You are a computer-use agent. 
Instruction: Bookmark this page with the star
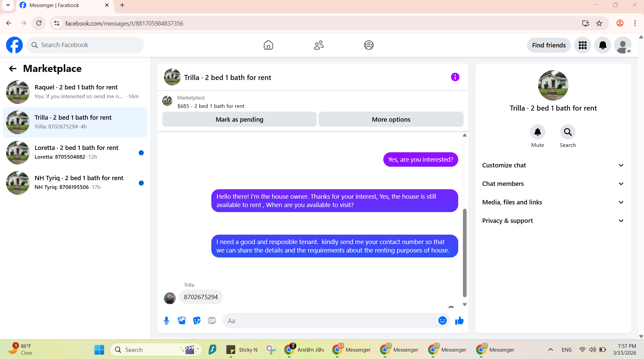[599, 23]
